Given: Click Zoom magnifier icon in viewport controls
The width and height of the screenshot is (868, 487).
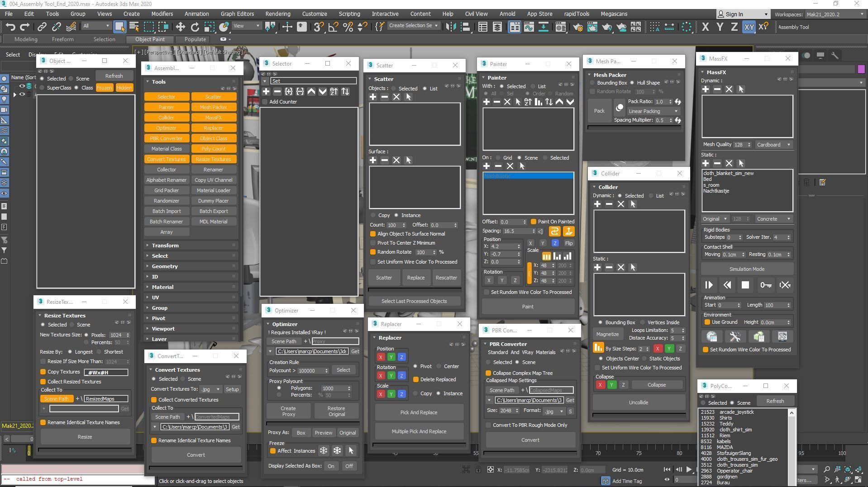Looking at the screenshot, I should click(826, 469).
